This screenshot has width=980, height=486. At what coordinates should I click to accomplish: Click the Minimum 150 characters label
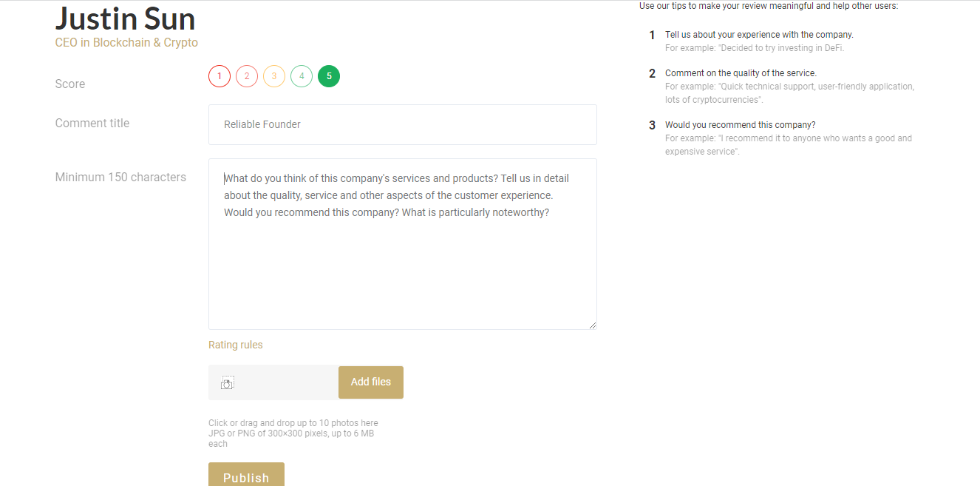(120, 177)
